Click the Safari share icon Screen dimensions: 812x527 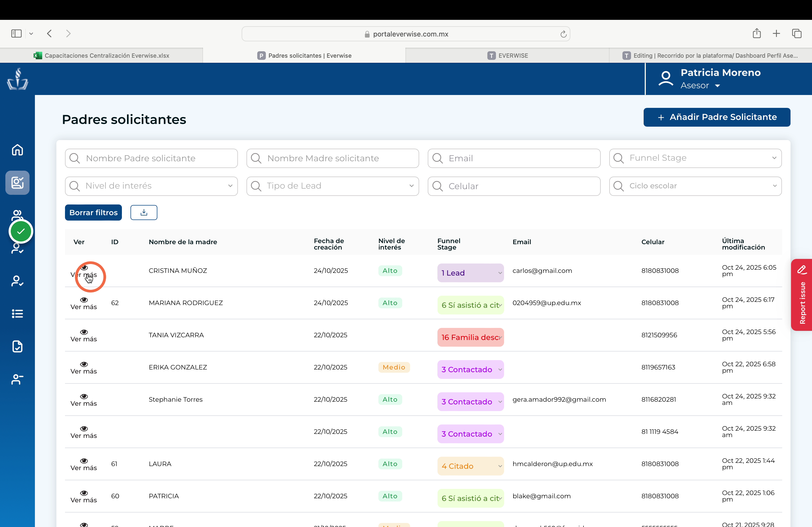(x=756, y=33)
